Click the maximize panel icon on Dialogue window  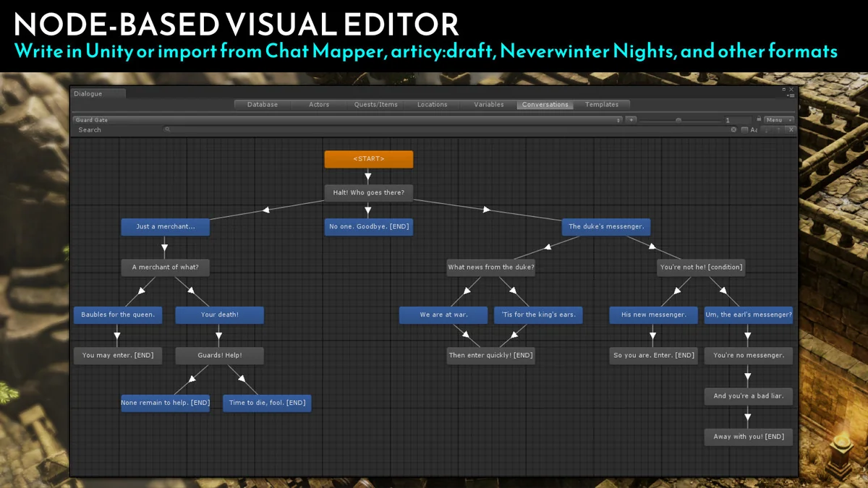click(x=784, y=90)
